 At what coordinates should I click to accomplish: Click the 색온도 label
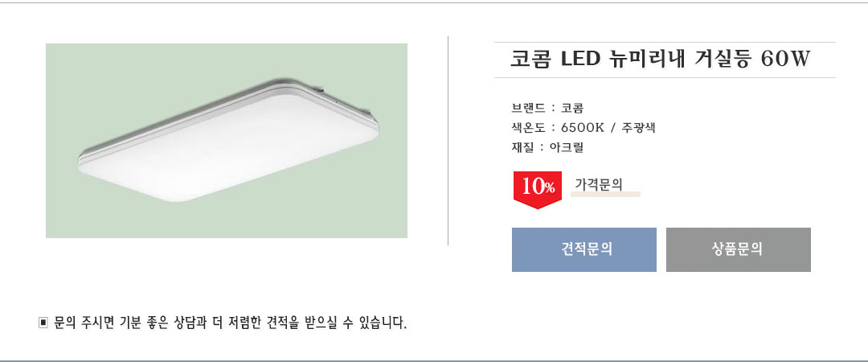pyautogui.click(x=528, y=127)
